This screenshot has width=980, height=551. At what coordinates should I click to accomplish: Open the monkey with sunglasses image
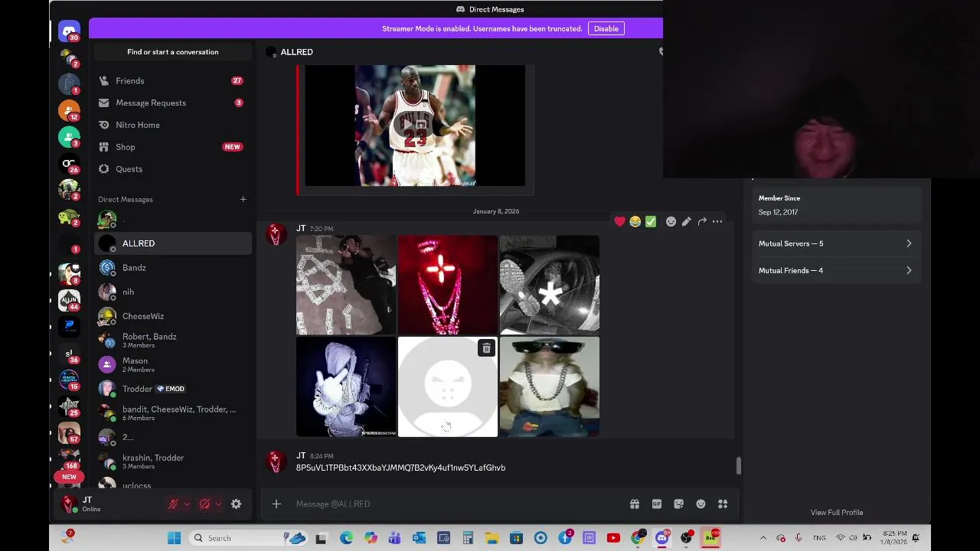(550, 386)
